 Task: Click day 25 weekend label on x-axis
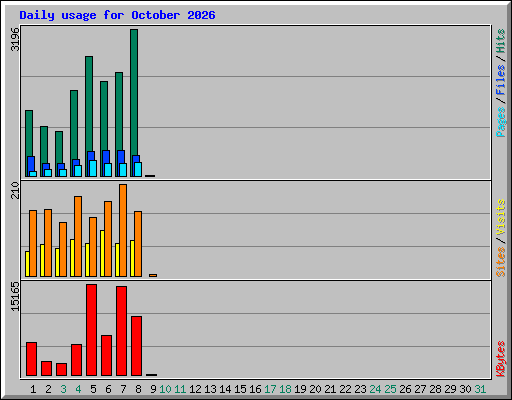390,389
